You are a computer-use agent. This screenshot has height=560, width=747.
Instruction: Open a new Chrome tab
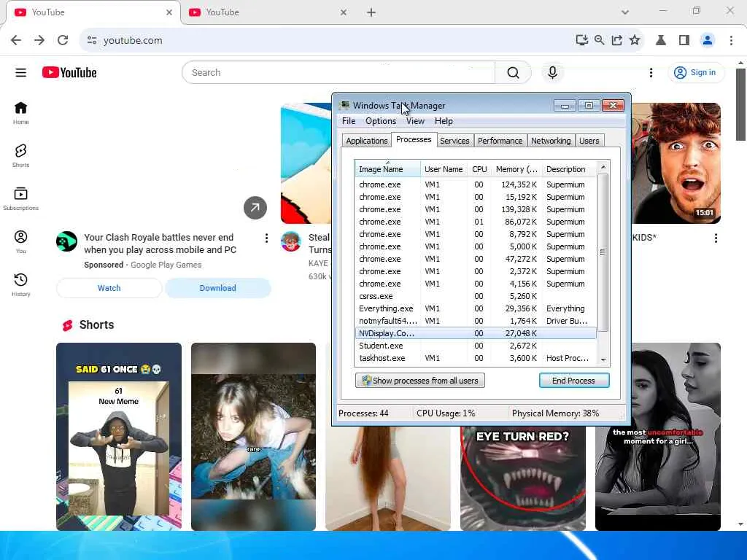click(x=371, y=13)
